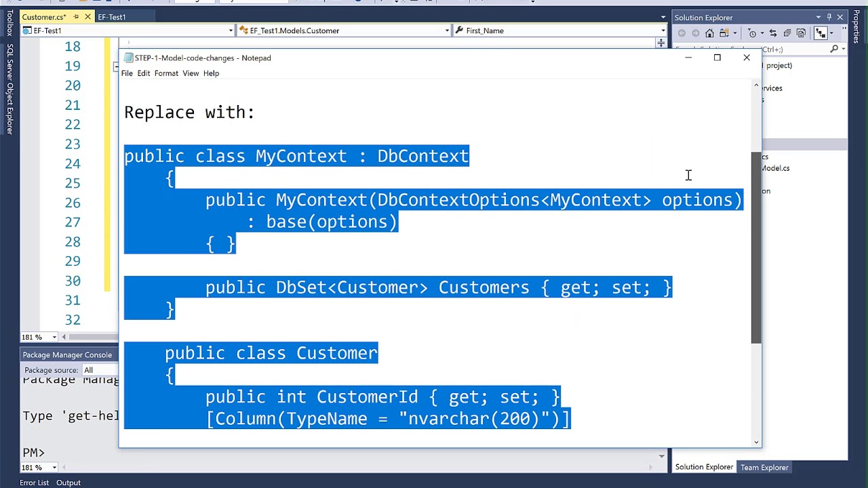
Task: Click the Solution Explorer search magnifier icon
Action: tap(834, 49)
